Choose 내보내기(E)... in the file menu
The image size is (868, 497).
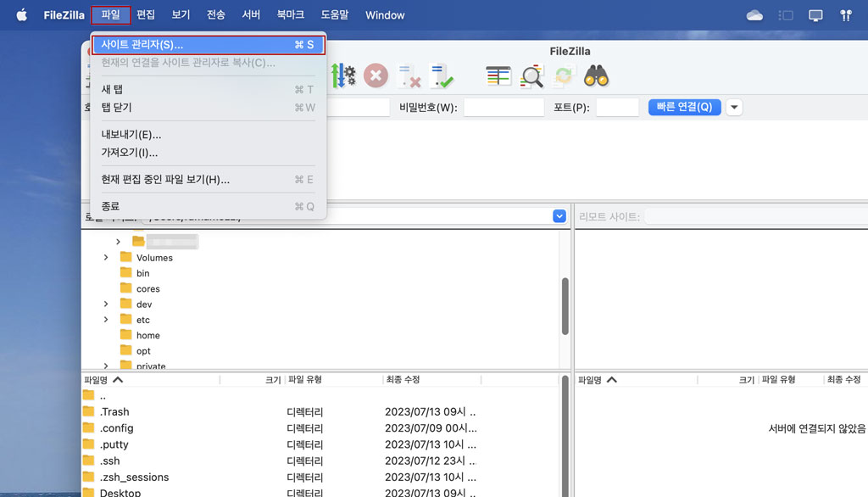point(131,134)
